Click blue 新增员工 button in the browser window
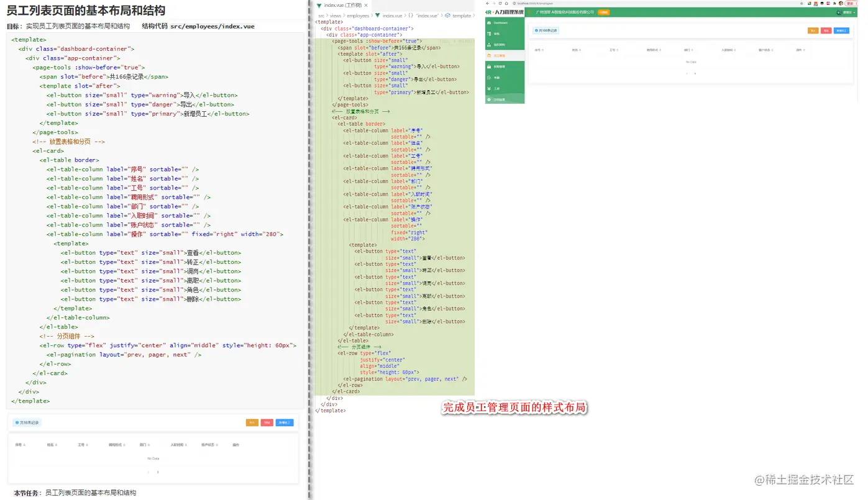Viewport: 868px width, 500px height. (841, 30)
